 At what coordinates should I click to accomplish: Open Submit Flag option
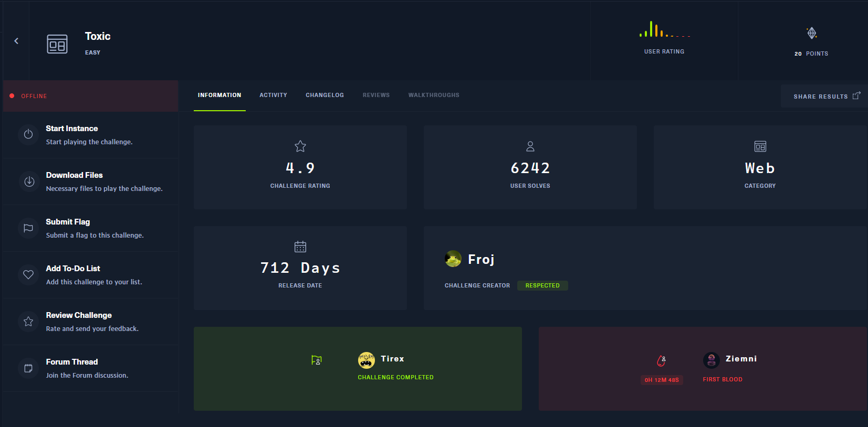click(91, 228)
